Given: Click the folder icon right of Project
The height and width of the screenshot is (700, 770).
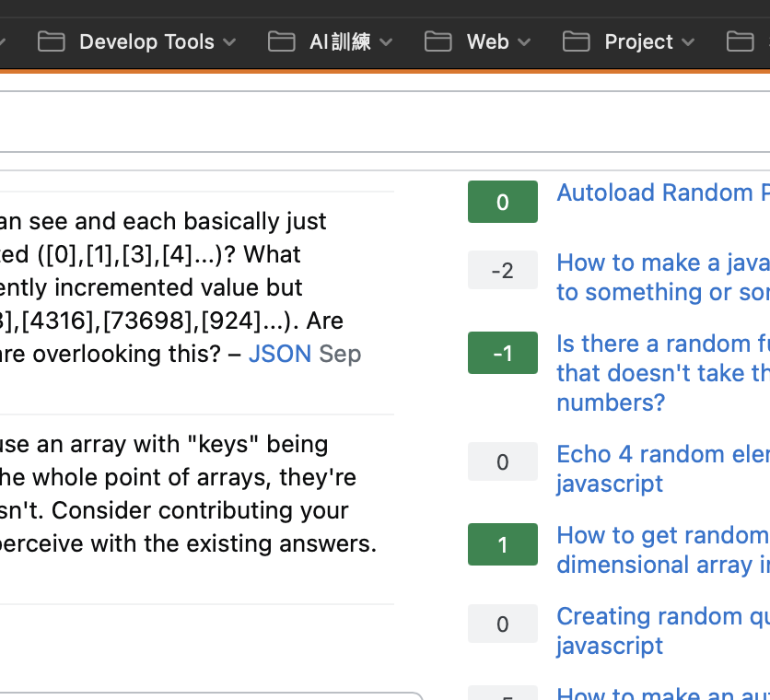Looking at the screenshot, I should [740, 41].
